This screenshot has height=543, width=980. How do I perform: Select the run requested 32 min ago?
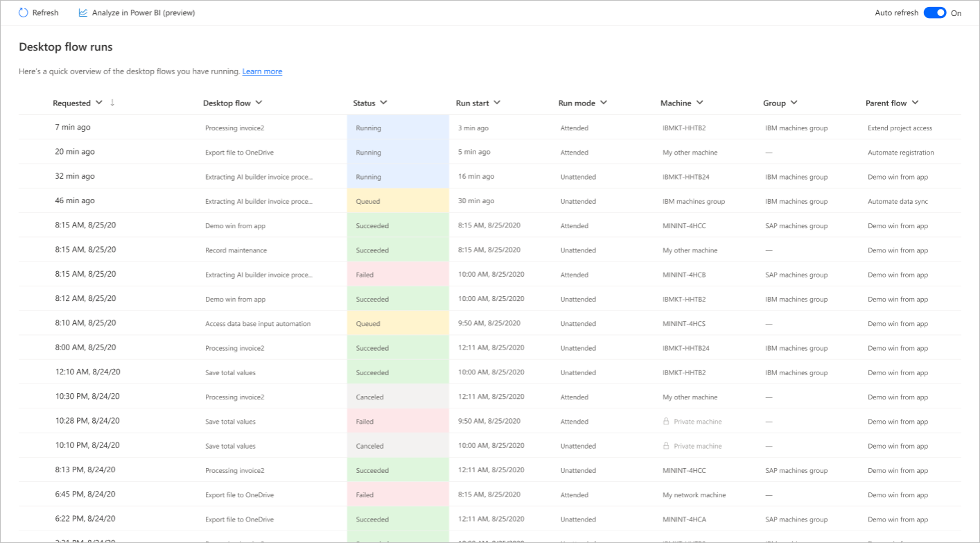point(490,177)
